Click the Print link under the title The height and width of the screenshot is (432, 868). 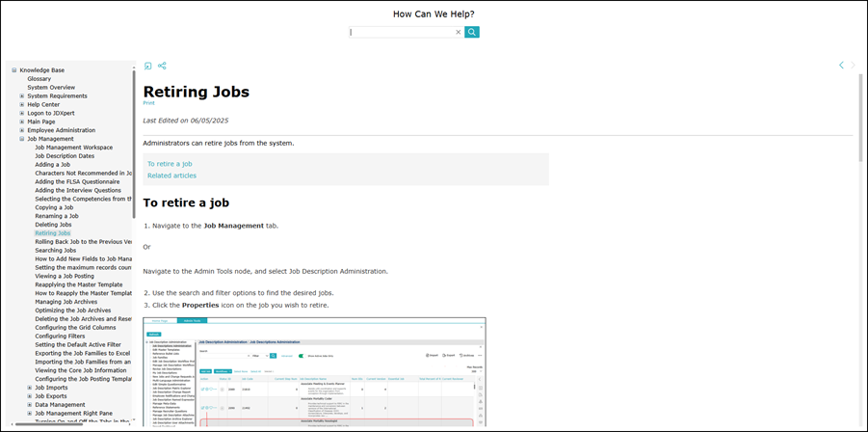click(x=148, y=102)
